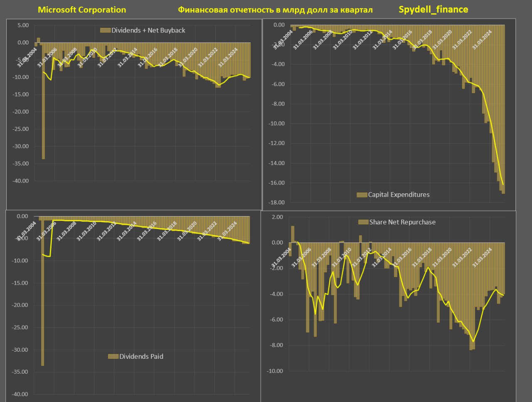Viewport: 532px width, 402px height.
Task: Click the "Dividends Paid" legend label
Action: 141,356
